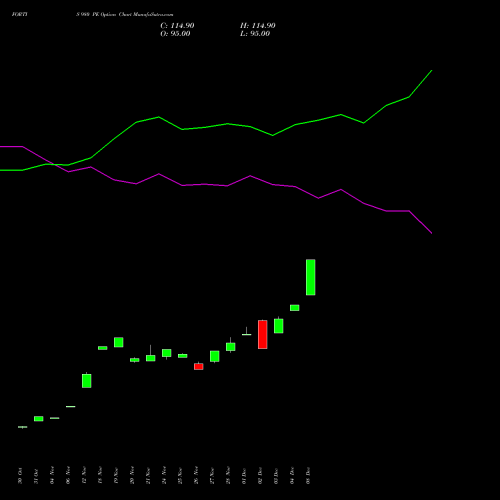Image resolution: width=500 pixels, height=500 pixels.
Task: Click the PE Options Chart title text
Action: (125, 14)
